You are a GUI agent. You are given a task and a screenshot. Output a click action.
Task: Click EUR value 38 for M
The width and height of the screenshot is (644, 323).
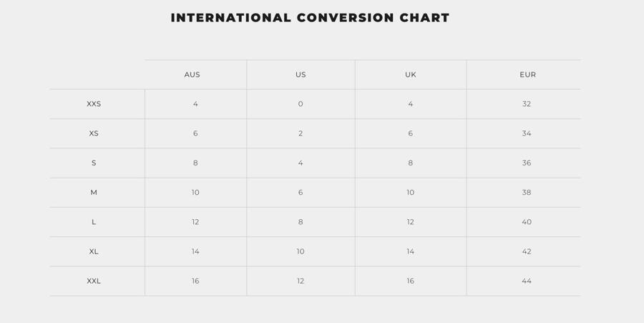click(527, 193)
